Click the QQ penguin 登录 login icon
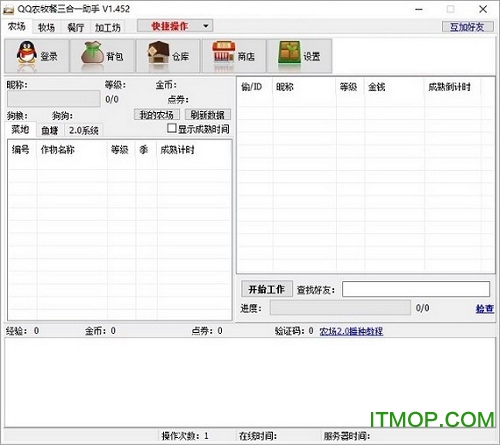 point(37,56)
